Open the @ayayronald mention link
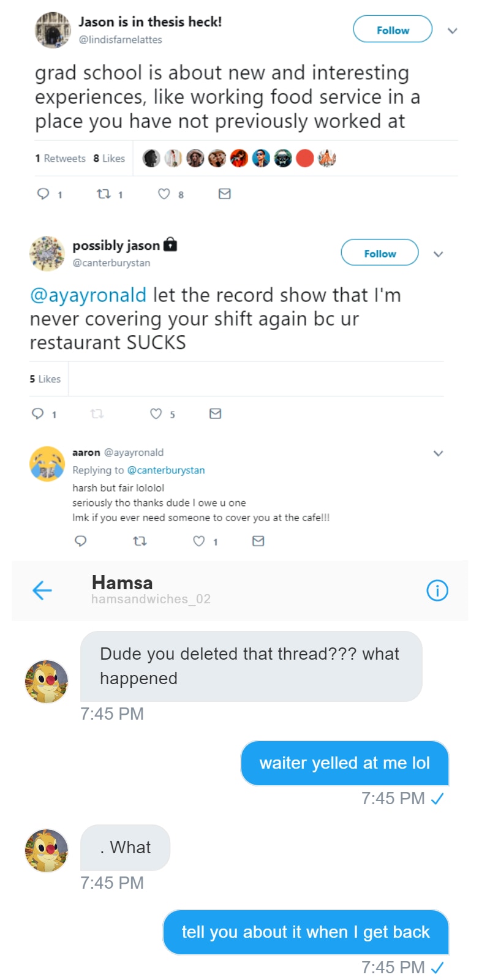The image size is (490, 980). tap(88, 295)
